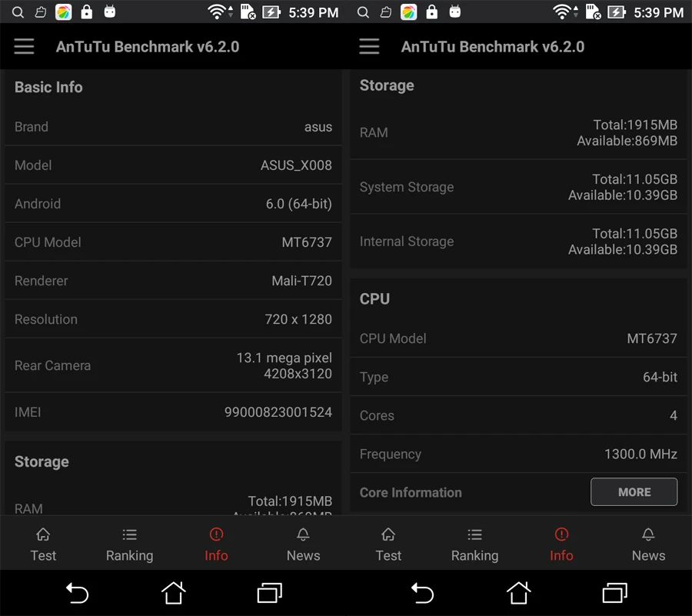Select CPU Model row under CPU section
692x616 pixels.
coord(518,338)
